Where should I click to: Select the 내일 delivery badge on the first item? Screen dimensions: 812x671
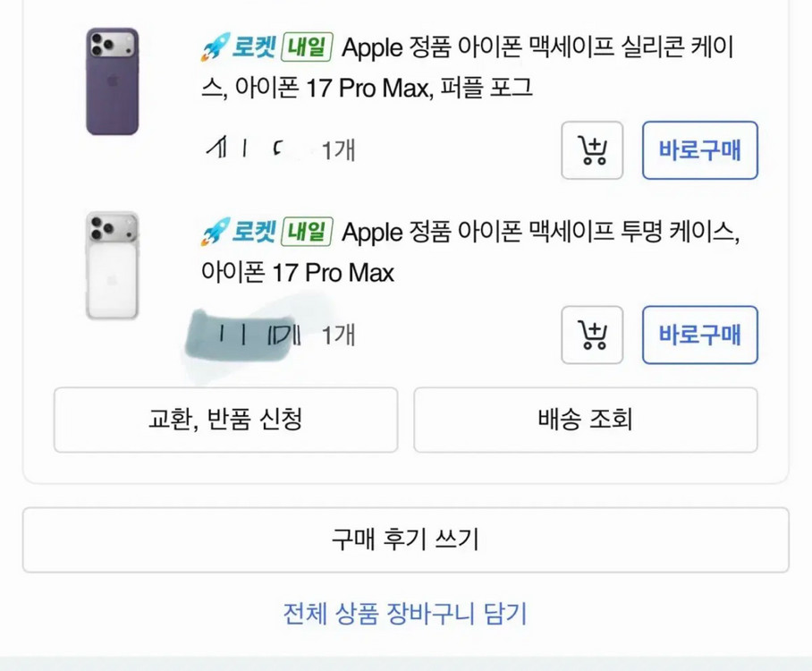point(307,47)
